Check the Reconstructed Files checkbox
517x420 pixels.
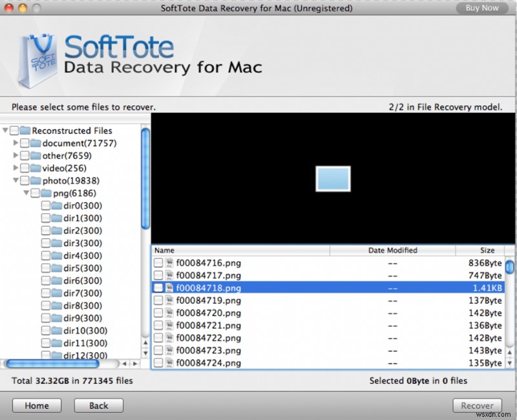(14, 131)
